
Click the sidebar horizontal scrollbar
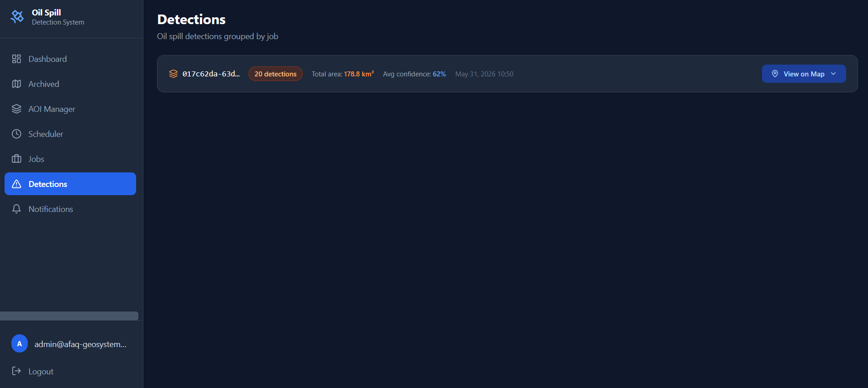pyautogui.click(x=69, y=316)
